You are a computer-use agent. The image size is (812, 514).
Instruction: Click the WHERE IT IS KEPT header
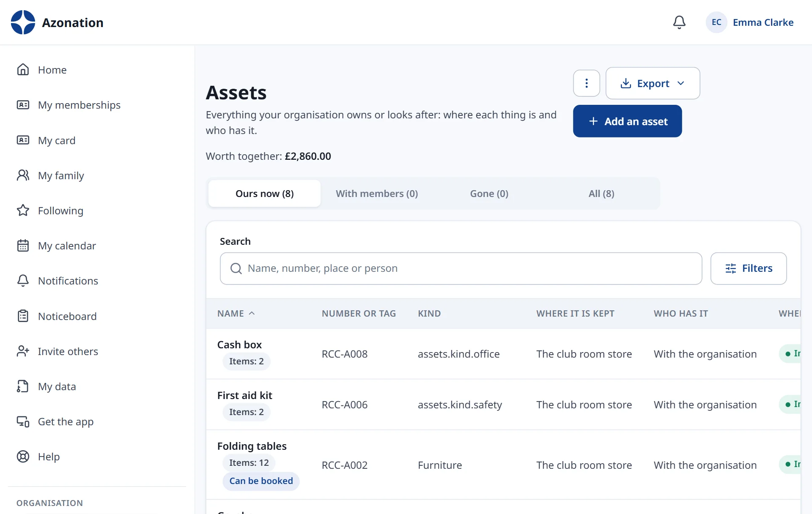(575, 314)
